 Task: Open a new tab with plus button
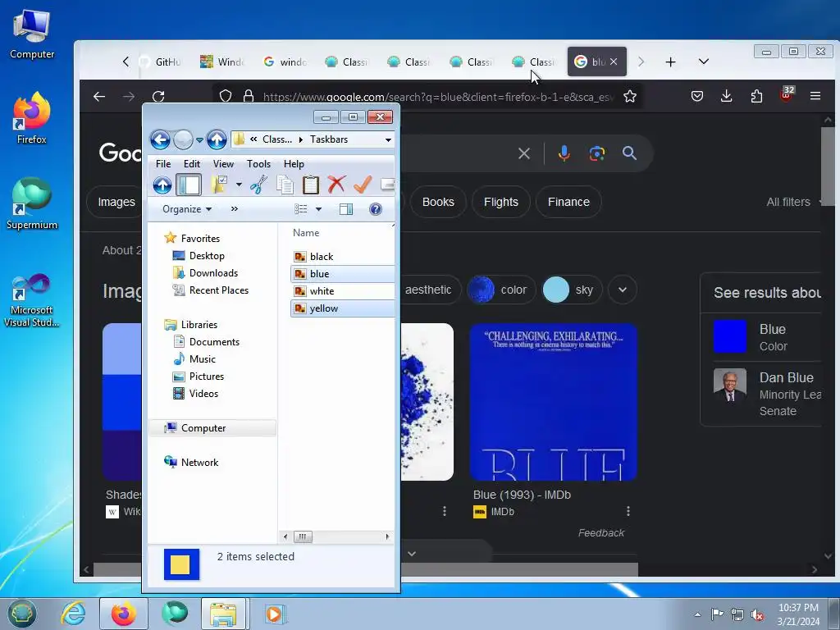tap(670, 62)
